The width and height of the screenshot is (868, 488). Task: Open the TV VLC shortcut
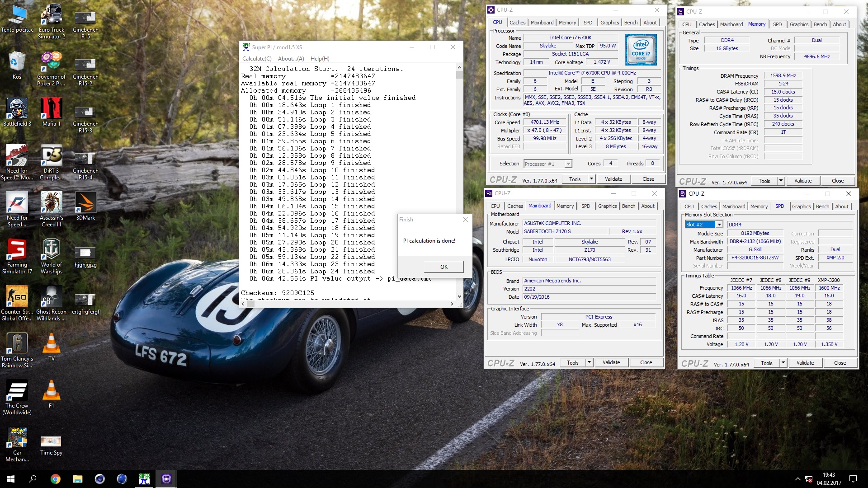[51, 347]
